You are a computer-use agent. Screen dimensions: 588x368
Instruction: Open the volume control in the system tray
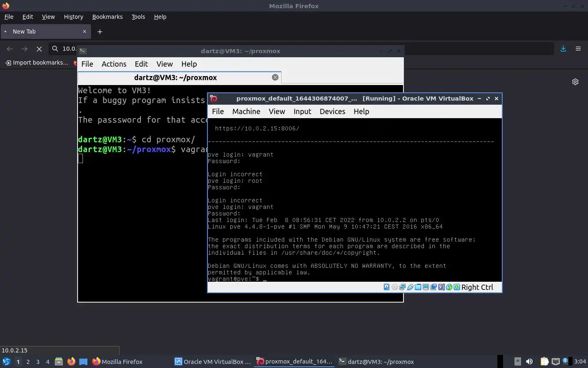tap(529, 361)
